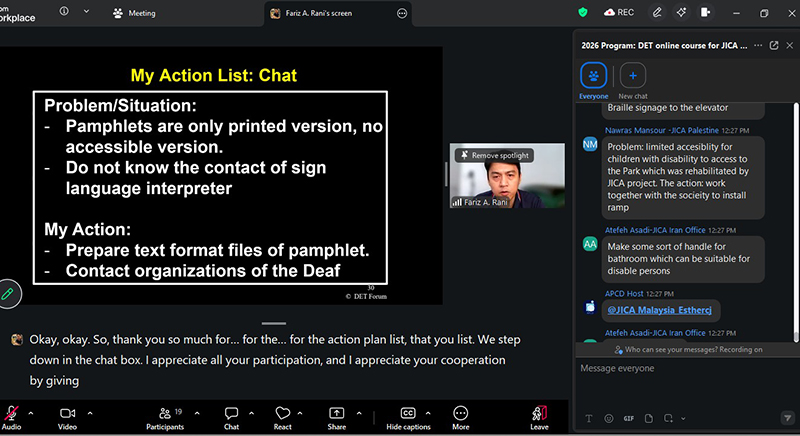Click the GIF icon in message toolbar
Screen dimensions: 800x436
coord(629,418)
